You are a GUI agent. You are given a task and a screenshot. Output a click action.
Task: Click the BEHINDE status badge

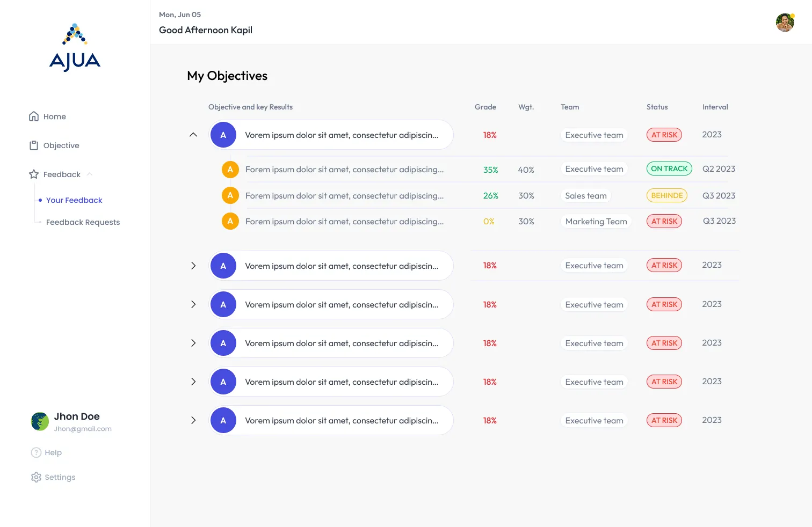point(666,195)
